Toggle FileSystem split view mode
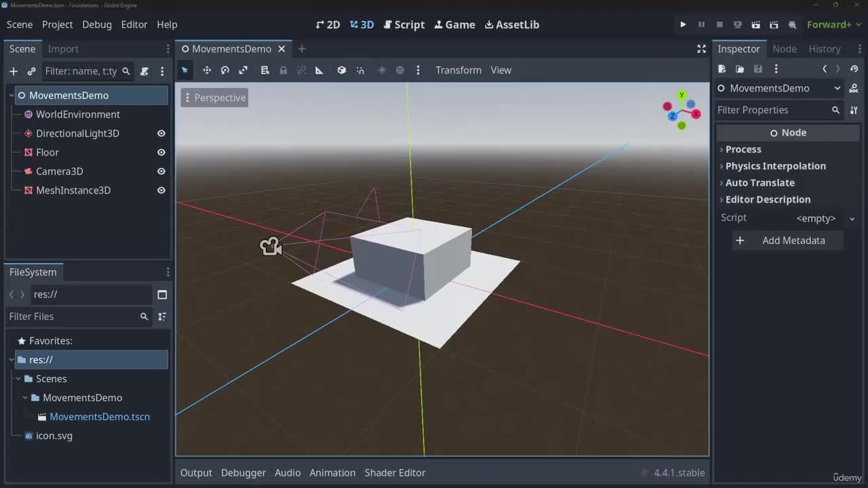 click(162, 294)
